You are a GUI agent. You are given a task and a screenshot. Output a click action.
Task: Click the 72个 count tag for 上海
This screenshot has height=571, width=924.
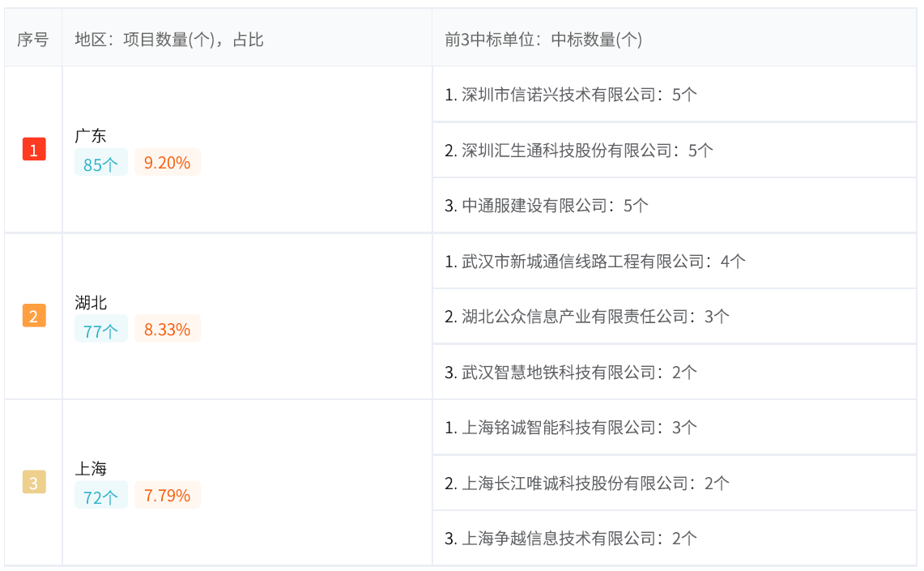point(101,496)
